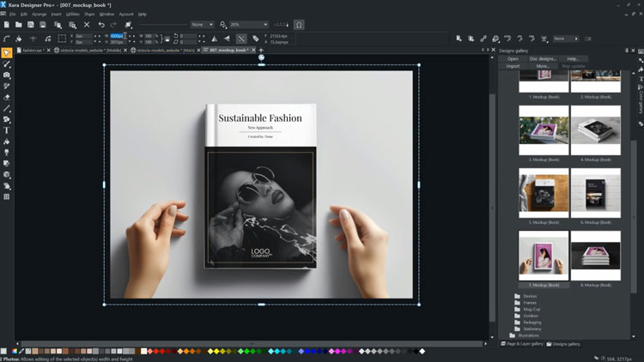This screenshot has height=362, width=644.
Task: Undo the last action
Action: pyautogui.click(x=101, y=25)
